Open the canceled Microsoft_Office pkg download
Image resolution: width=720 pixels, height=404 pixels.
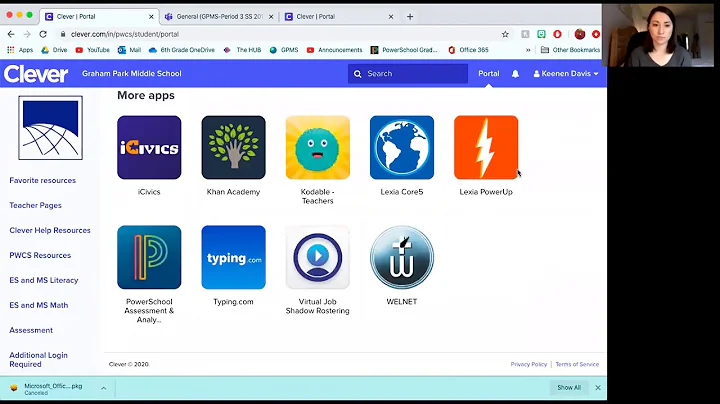[x=51, y=388]
